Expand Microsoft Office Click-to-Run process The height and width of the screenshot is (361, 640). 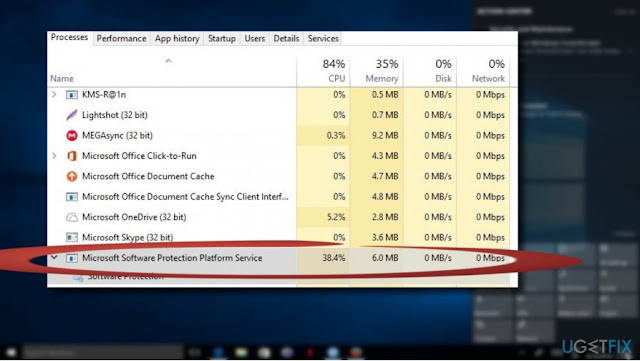(54, 156)
